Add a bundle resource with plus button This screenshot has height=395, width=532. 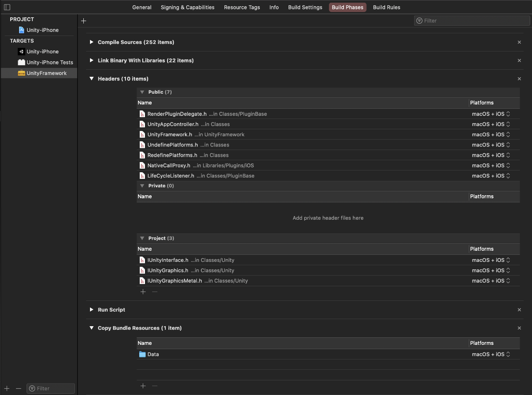(x=143, y=386)
